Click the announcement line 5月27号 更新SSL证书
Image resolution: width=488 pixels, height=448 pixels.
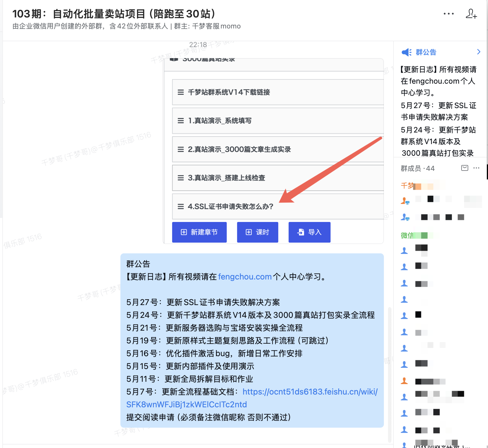[x=203, y=302]
